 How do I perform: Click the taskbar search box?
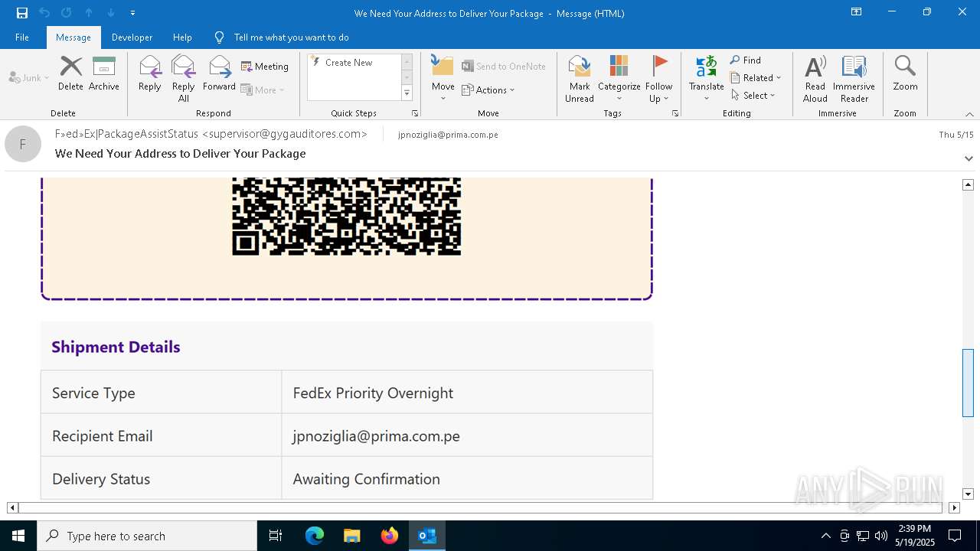pos(147,536)
